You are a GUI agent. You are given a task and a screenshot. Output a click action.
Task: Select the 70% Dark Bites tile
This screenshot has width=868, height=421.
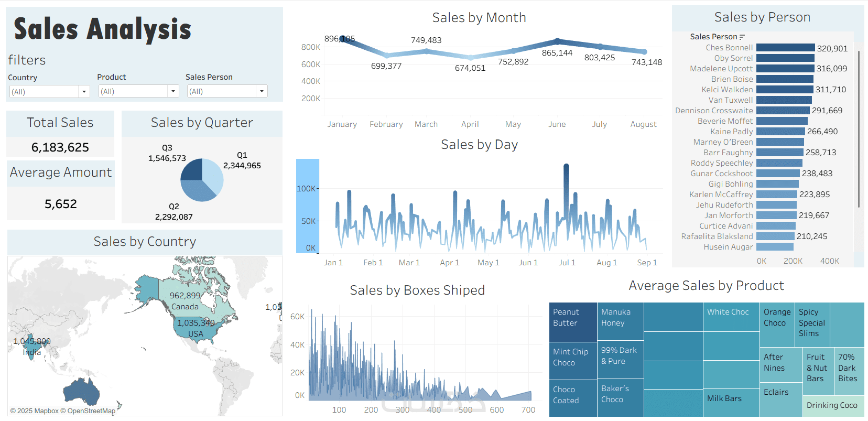[849, 371]
